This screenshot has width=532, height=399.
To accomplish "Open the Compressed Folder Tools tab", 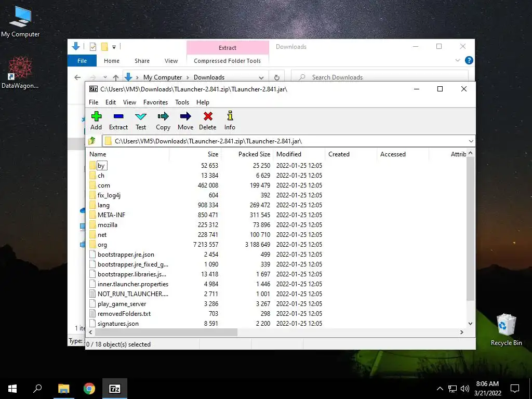I will pos(228,61).
